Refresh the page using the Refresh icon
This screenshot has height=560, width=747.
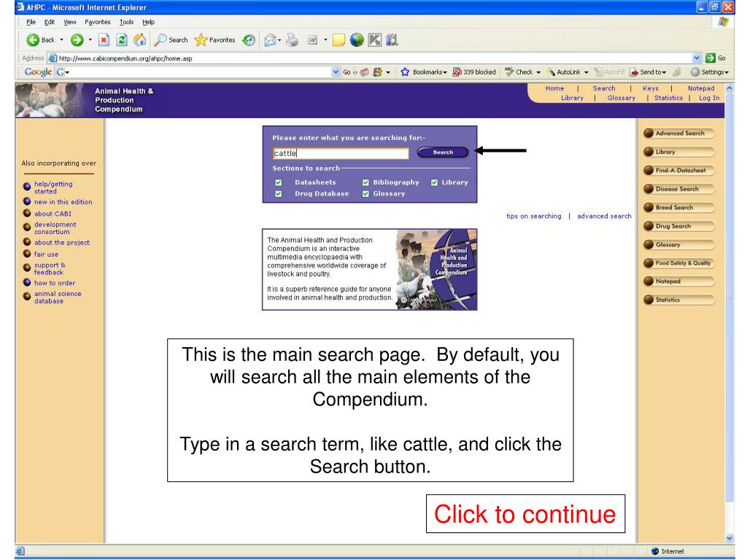point(122,40)
